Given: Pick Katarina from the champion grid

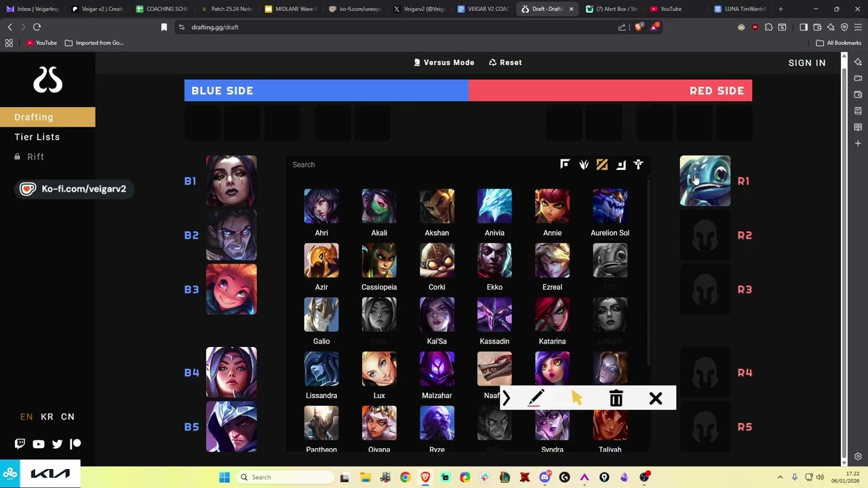Looking at the screenshot, I should (x=552, y=314).
